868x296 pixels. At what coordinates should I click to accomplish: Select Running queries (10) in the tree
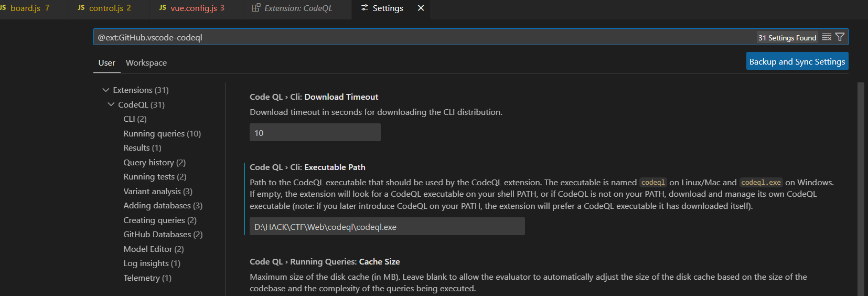tap(162, 134)
